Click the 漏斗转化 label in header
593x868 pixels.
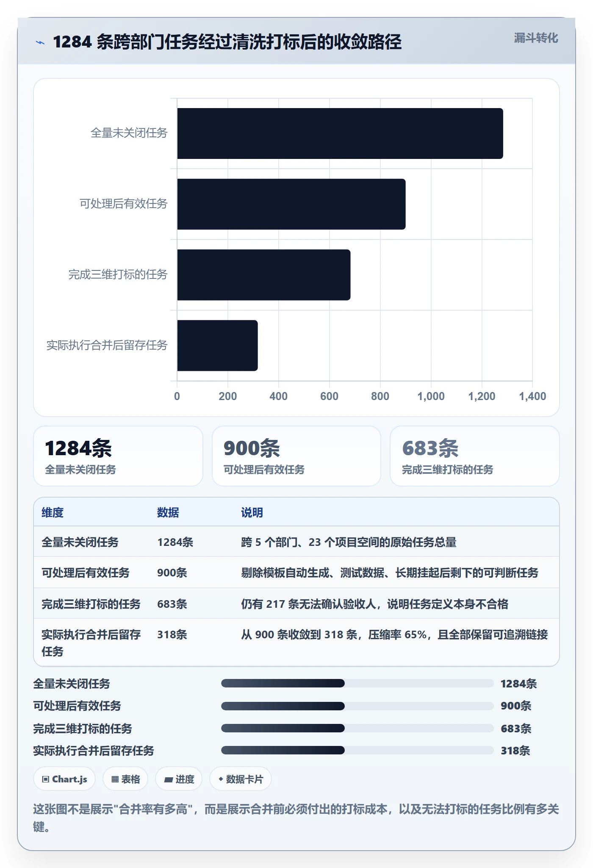coord(536,38)
